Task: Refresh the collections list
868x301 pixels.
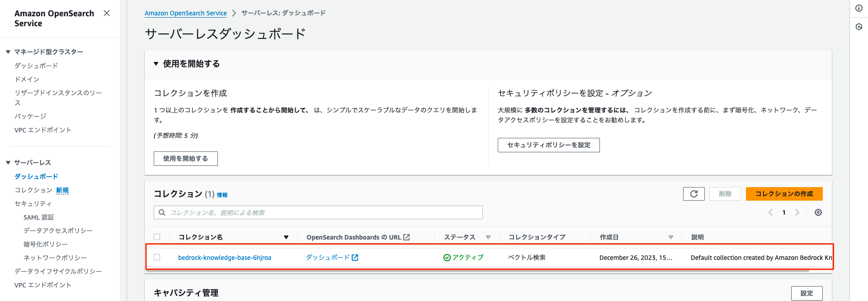Action: (694, 194)
